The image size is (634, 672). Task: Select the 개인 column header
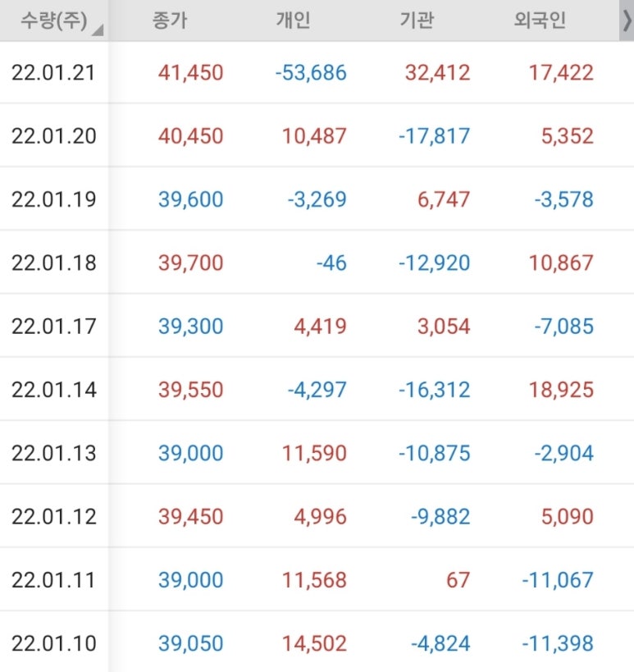(294, 21)
